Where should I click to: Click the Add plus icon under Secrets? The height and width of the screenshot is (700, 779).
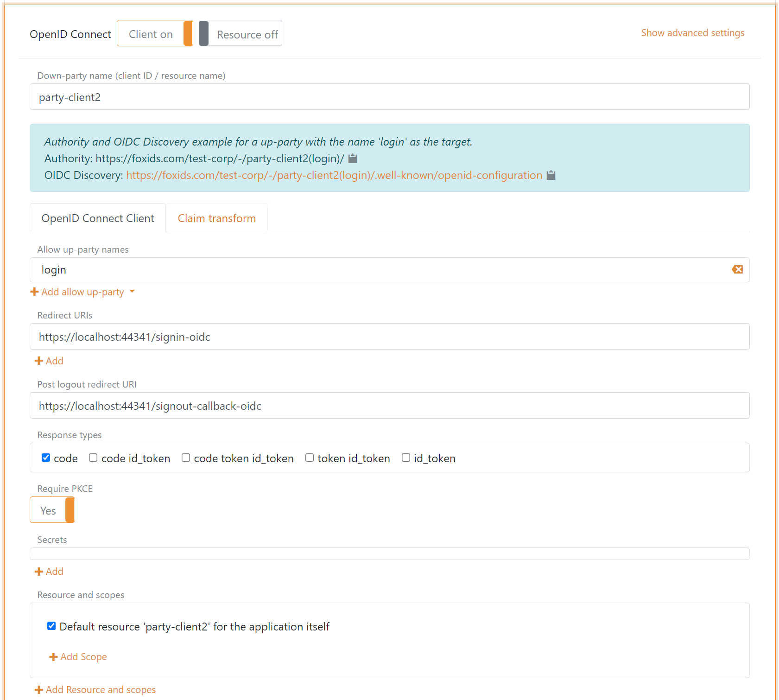(x=39, y=571)
